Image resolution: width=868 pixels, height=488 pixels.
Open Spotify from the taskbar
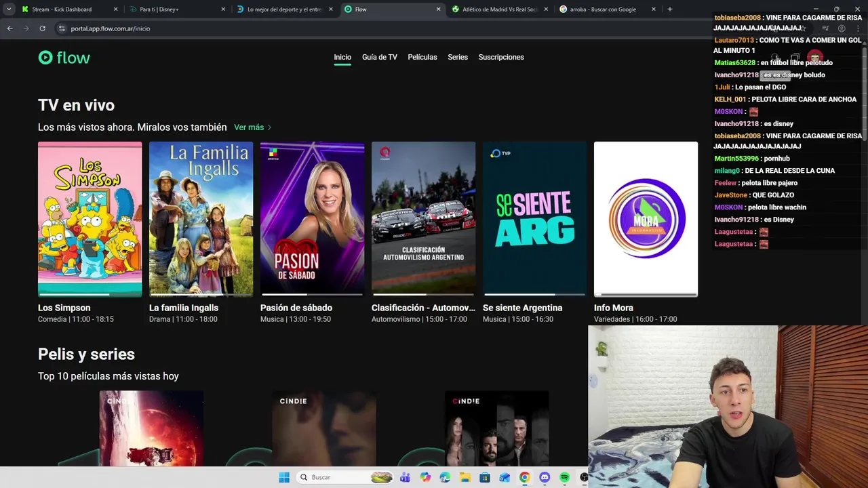(564, 477)
